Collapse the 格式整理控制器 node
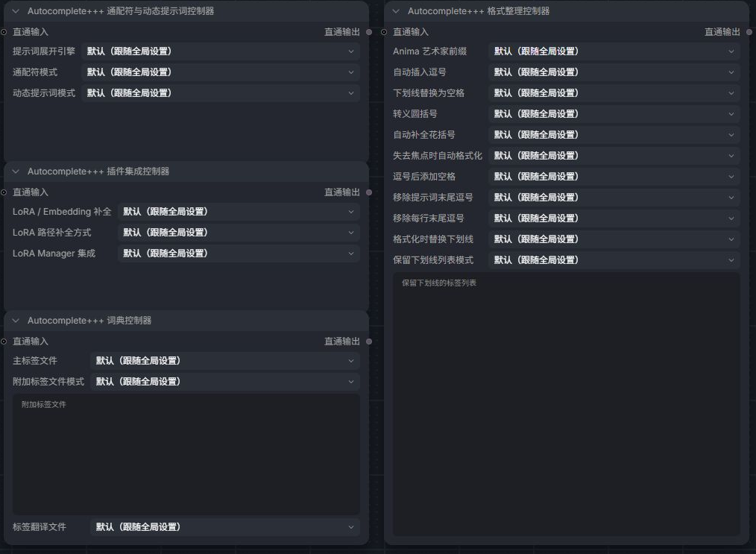 (396, 11)
